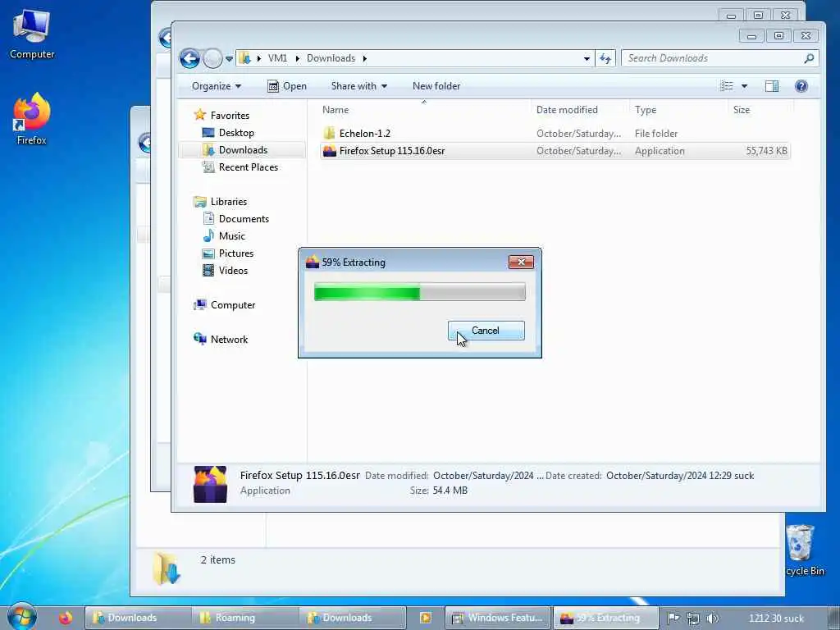Open explorer Help

pos(801,86)
